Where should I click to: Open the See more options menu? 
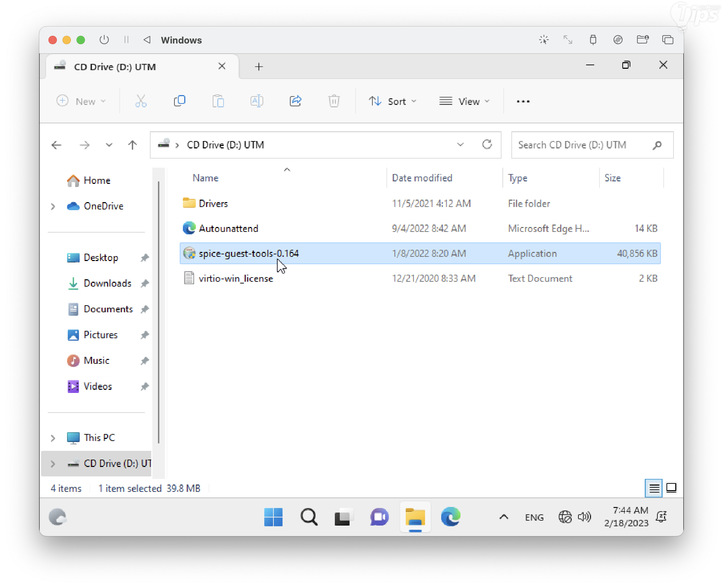(x=523, y=101)
